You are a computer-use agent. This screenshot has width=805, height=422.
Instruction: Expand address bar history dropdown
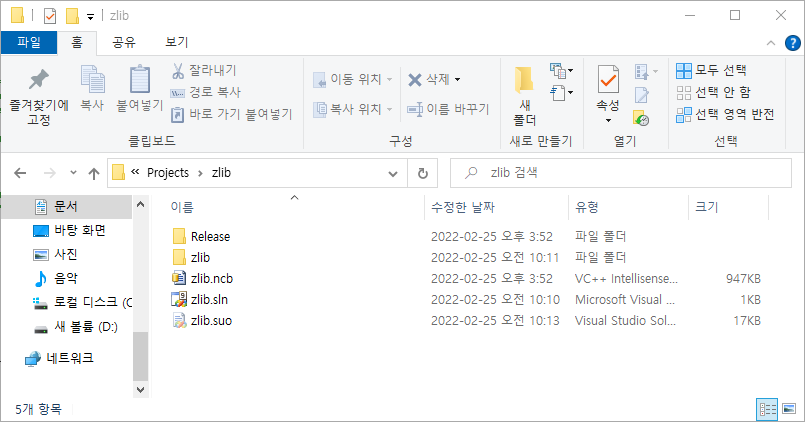[393, 174]
